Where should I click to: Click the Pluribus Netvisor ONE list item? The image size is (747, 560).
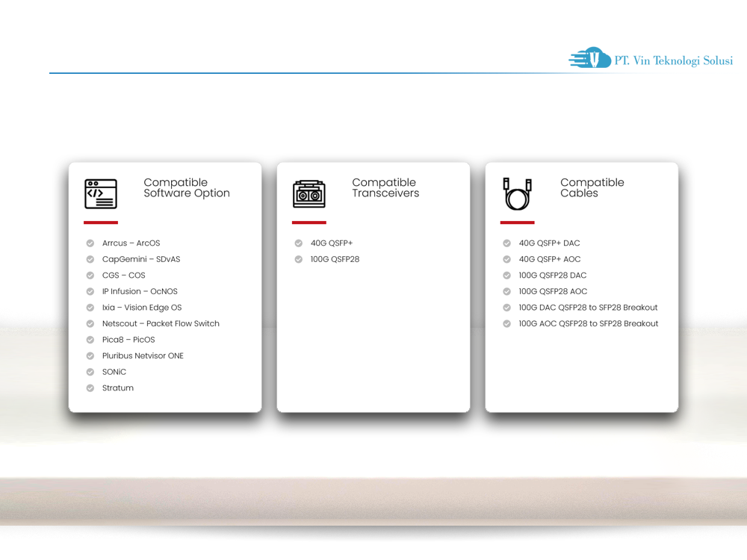pyautogui.click(x=142, y=355)
